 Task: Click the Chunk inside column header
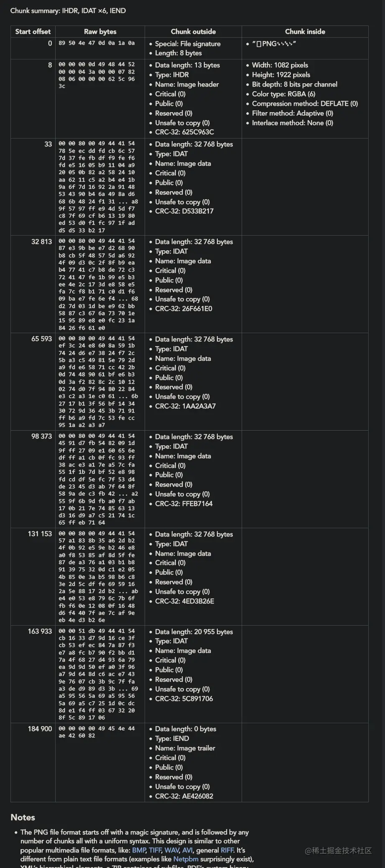click(x=305, y=31)
